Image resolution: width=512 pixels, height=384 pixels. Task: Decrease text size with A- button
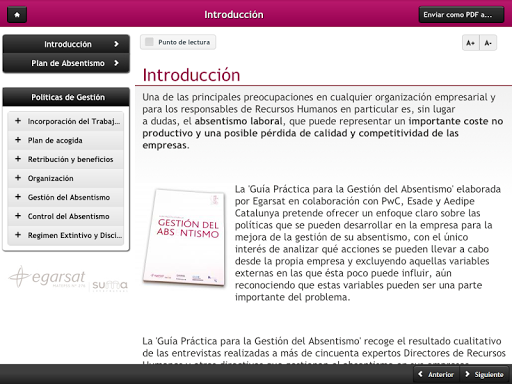[488, 43]
